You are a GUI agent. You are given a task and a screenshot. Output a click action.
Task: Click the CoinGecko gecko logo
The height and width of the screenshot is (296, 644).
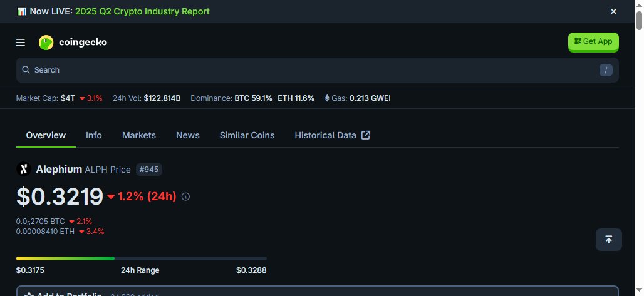point(46,43)
